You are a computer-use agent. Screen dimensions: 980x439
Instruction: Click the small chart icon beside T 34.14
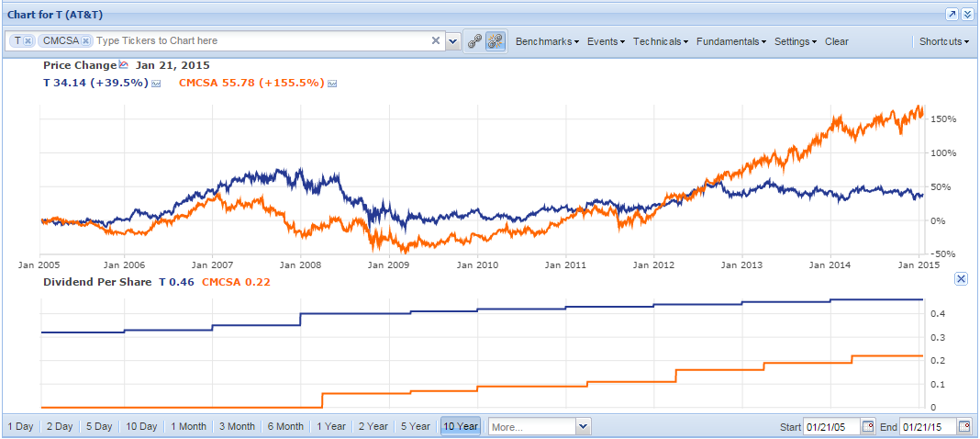[x=156, y=84]
